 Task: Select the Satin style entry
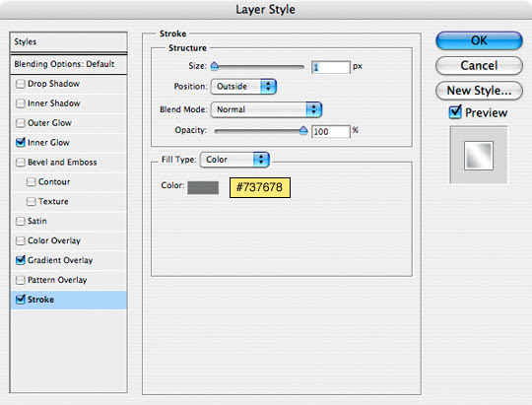coord(69,221)
